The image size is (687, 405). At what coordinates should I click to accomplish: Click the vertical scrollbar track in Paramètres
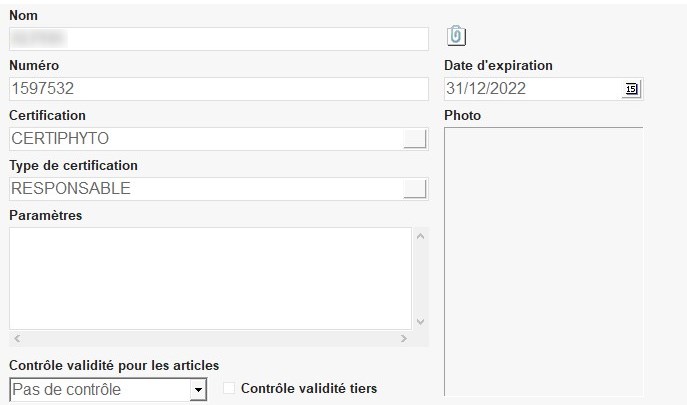pyautogui.click(x=420, y=279)
